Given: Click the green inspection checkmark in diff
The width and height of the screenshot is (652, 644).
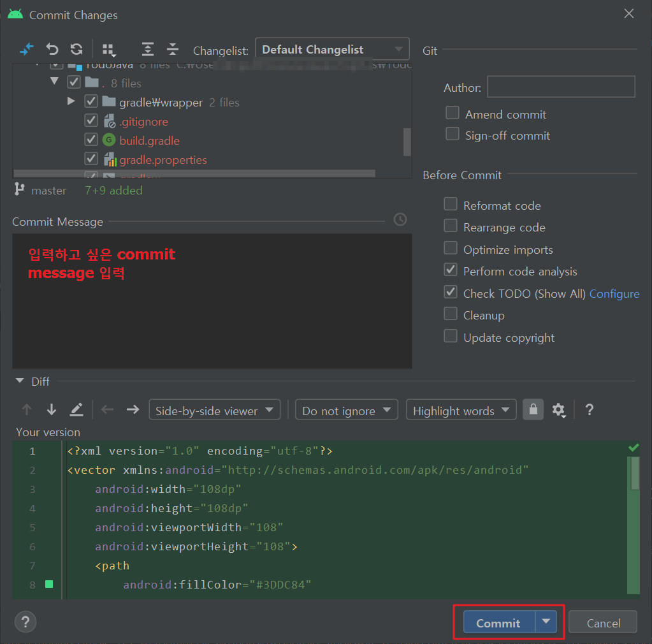Looking at the screenshot, I should coord(634,448).
